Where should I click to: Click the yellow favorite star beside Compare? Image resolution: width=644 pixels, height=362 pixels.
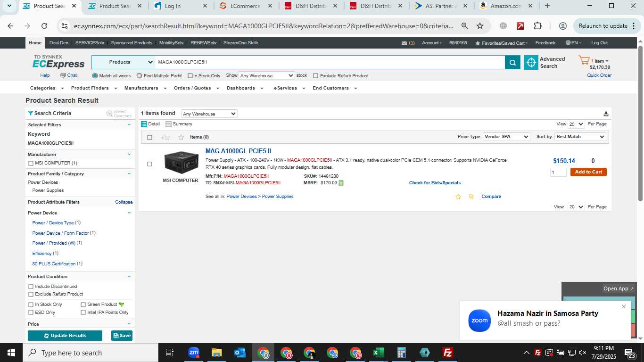point(458,197)
